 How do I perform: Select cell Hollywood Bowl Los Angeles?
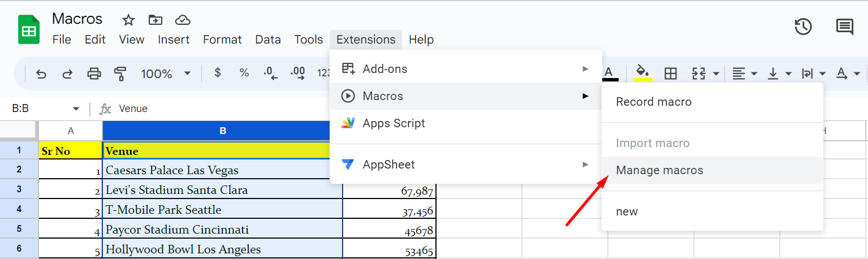click(x=223, y=249)
